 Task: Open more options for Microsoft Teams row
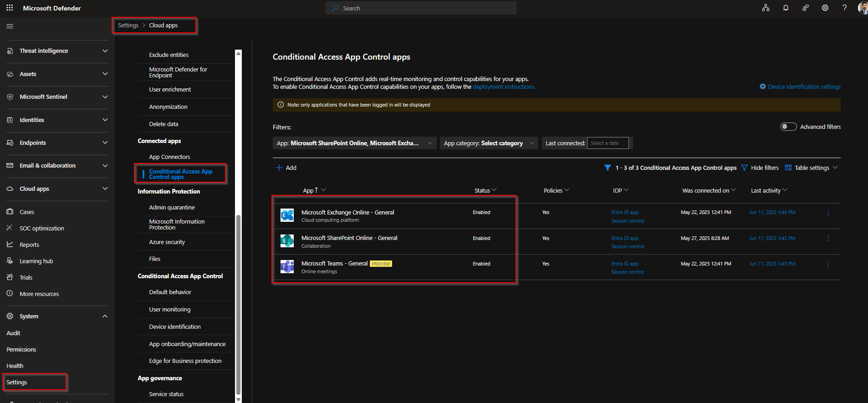coord(828,264)
